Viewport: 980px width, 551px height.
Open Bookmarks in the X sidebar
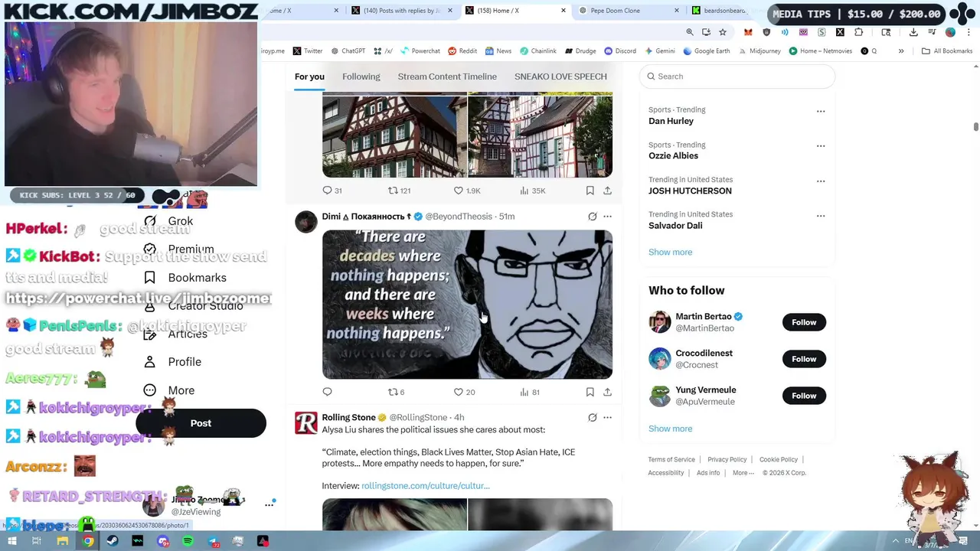click(x=185, y=278)
